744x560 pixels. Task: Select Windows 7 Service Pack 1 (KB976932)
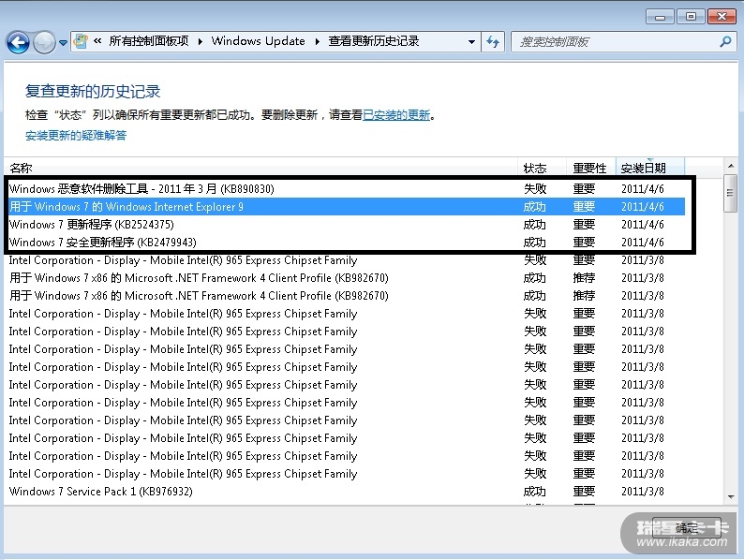click(x=347, y=492)
